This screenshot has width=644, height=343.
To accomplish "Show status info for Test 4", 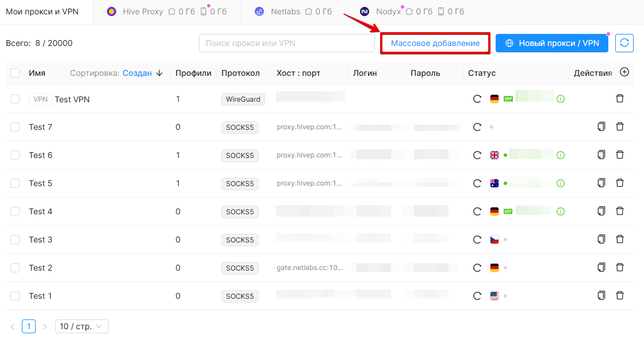I will pyautogui.click(x=560, y=211).
